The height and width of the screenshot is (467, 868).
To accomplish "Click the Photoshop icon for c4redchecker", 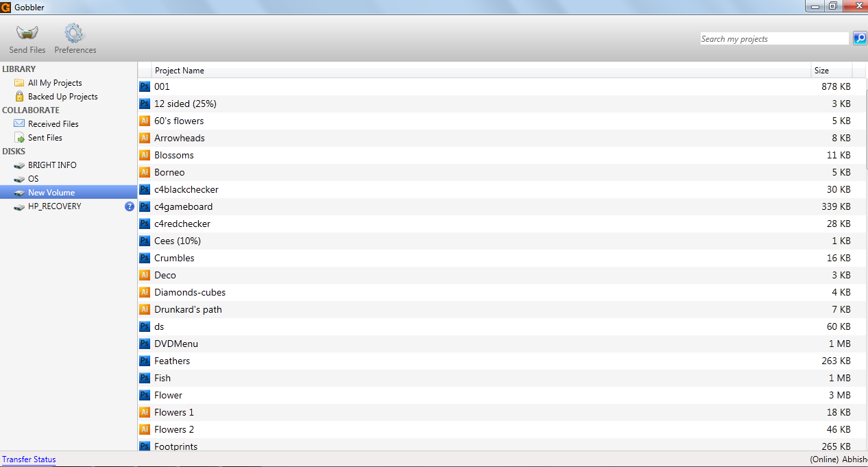I will (145, 224).
